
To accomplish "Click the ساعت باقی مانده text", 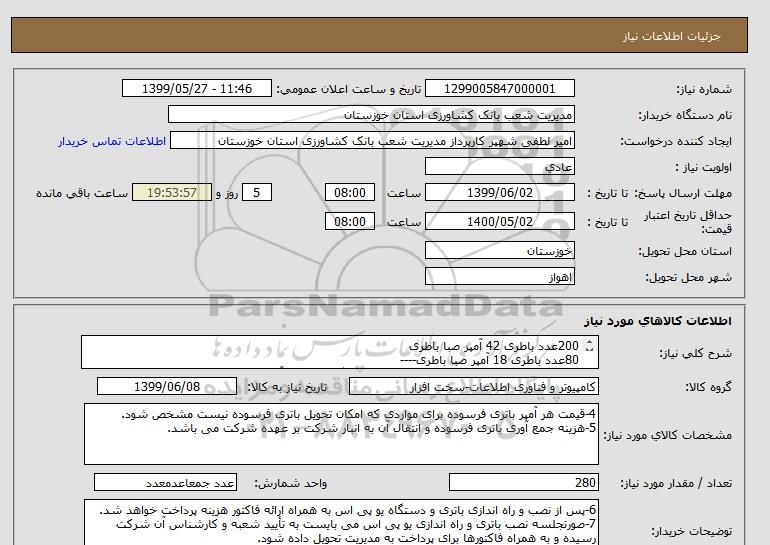I will pos(82,193).
